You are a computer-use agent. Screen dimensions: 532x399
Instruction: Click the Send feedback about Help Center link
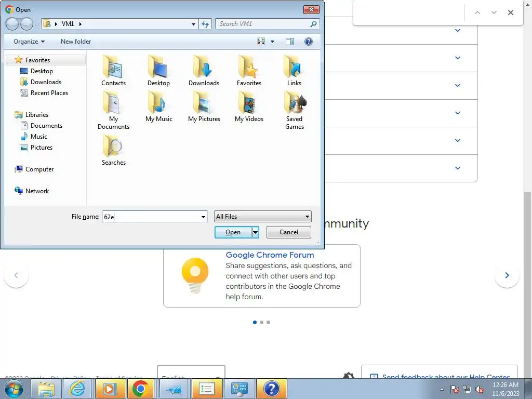445,377
